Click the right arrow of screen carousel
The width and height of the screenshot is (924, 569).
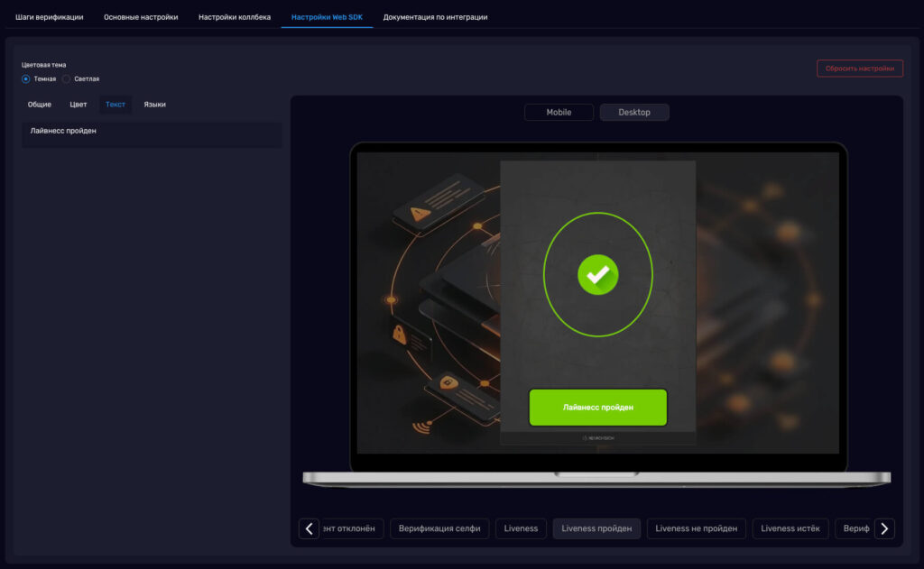click(884, 528)
